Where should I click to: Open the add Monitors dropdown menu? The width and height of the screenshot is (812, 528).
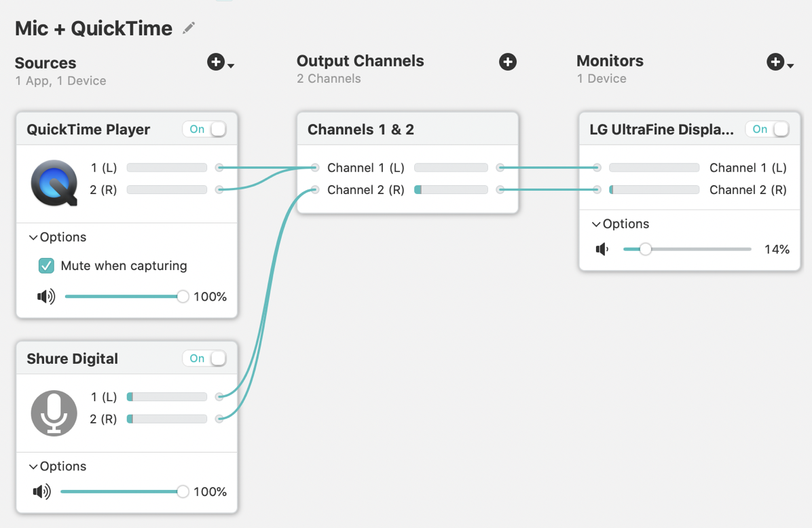click(x=779, y=62)
